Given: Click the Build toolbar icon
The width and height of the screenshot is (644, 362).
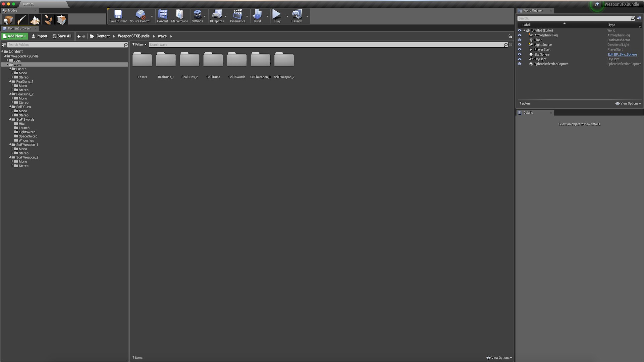Looking at the screenshot, I should (257, 16).
